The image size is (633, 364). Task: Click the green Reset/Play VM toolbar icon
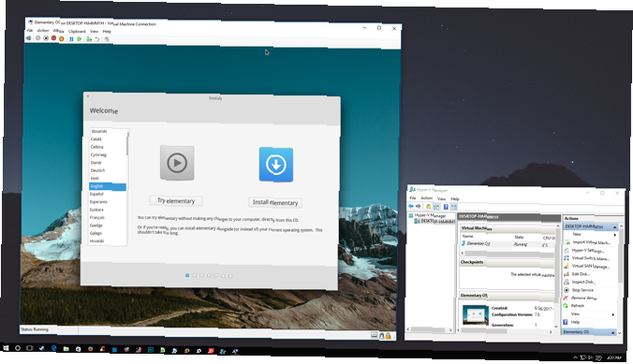pyautogui.click(x=79, y=39)
